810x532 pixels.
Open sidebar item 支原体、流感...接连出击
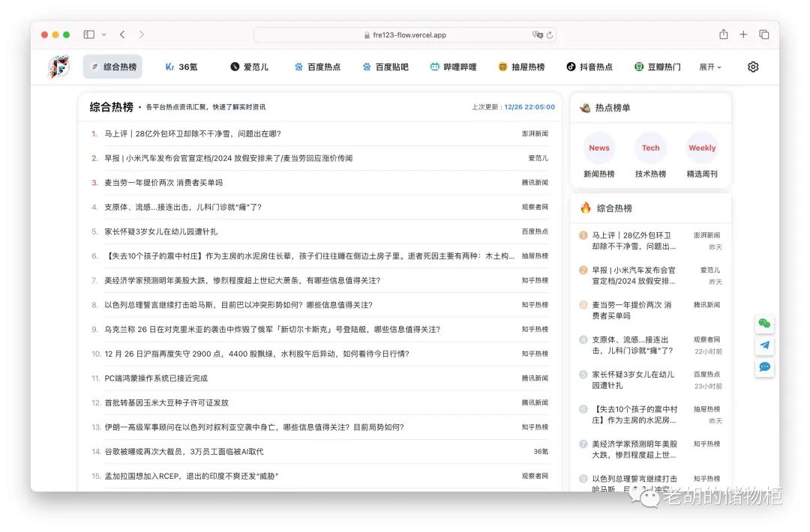pos(632,345)
